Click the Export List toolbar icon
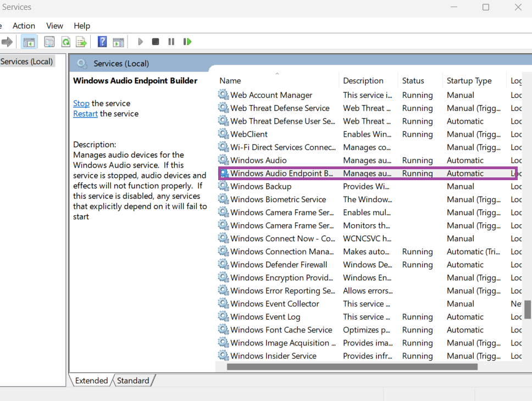Viewport: 532px width, 401px height. coord(81,42)
